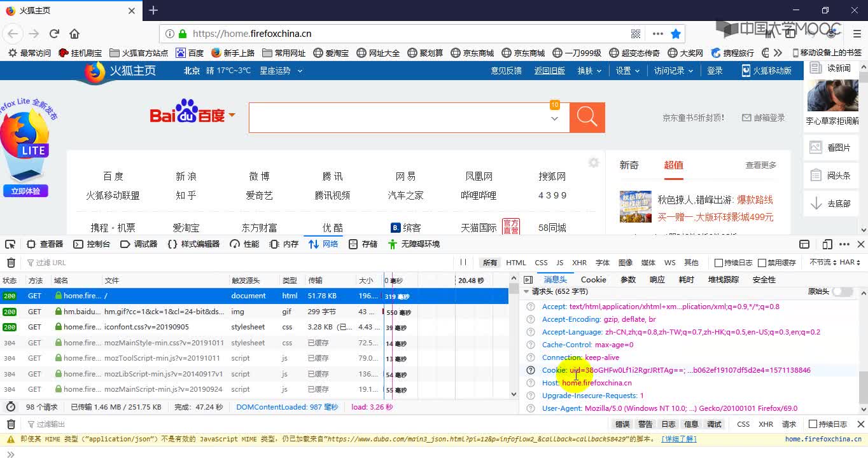Viewport: 868px width, 463px height.
Task: Open the HAR dropdown menu
Action: [850, 263]
